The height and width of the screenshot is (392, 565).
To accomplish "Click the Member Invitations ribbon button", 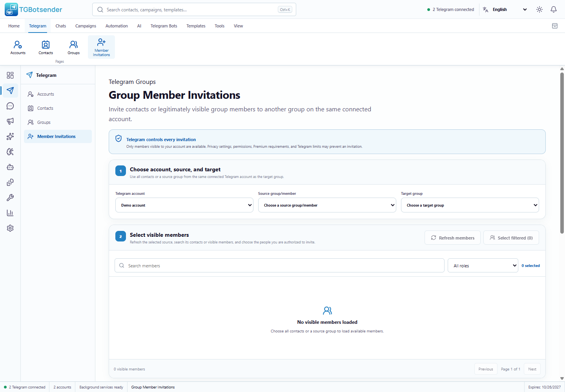I will (102, 47).
